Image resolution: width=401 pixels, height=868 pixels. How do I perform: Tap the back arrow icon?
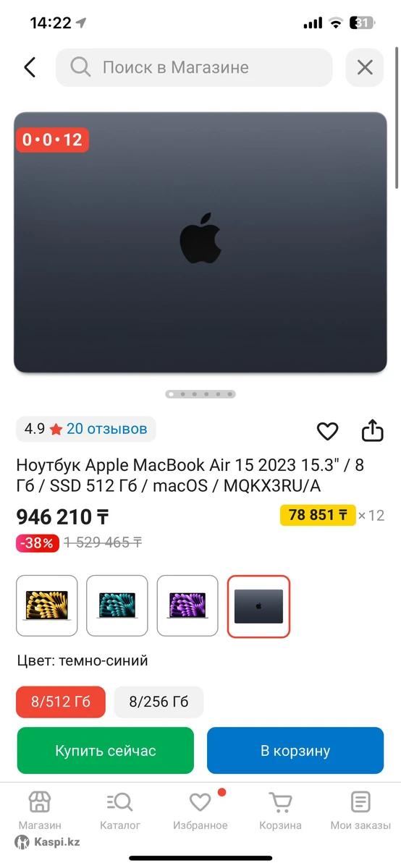pos(30,68)
